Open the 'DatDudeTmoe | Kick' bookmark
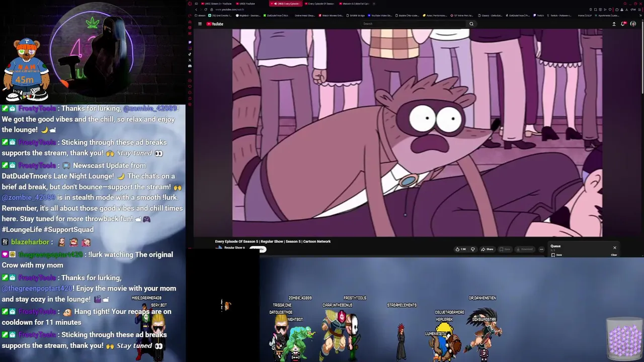 tap(276, 16)
